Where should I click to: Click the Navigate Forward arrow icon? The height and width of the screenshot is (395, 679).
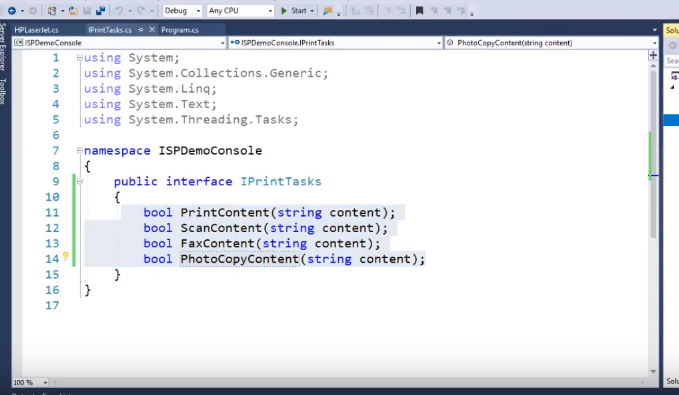point(32,10)
